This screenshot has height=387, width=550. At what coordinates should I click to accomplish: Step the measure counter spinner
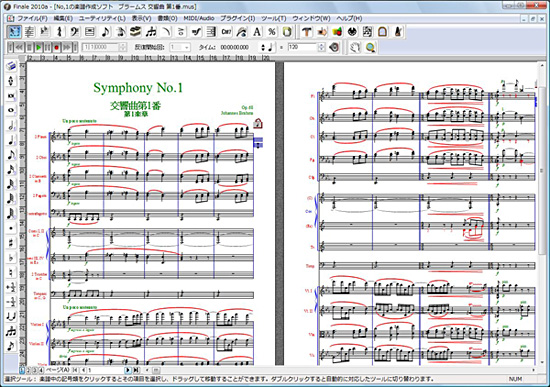123,47
